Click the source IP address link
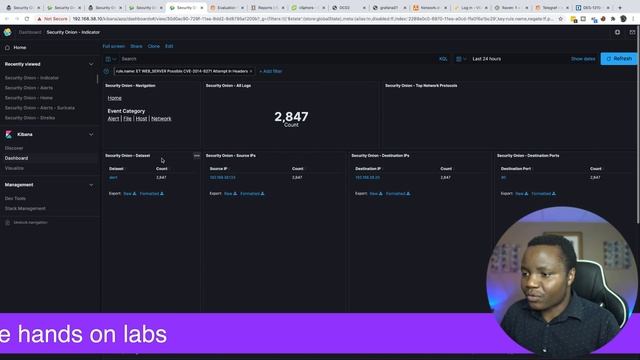 tap(222, 178)
